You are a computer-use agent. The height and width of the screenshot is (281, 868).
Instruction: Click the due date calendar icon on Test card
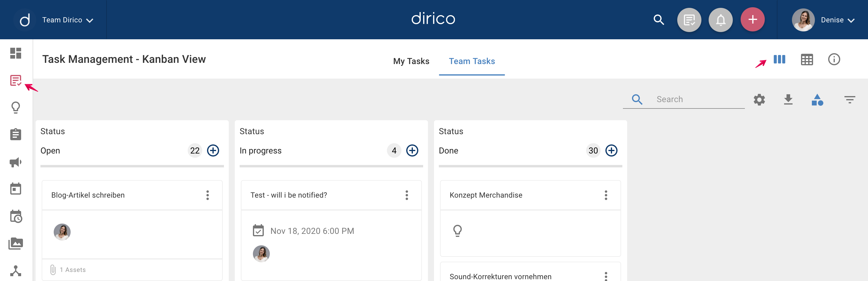click(x=258, y=231)
